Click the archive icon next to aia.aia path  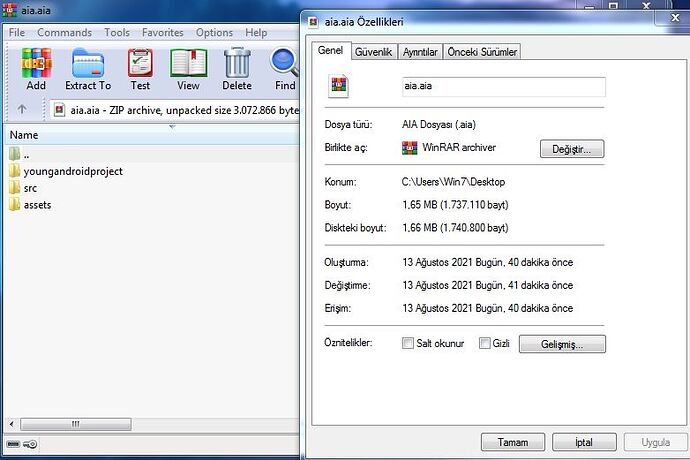59,110
